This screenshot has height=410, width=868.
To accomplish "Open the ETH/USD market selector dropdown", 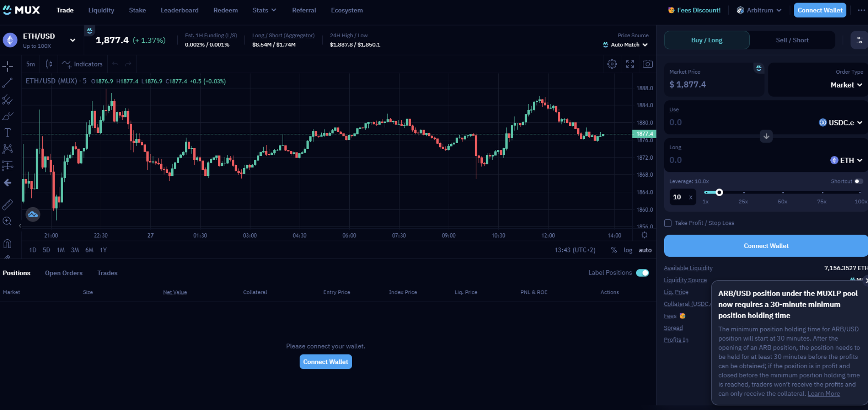I will tap(72, 40).
